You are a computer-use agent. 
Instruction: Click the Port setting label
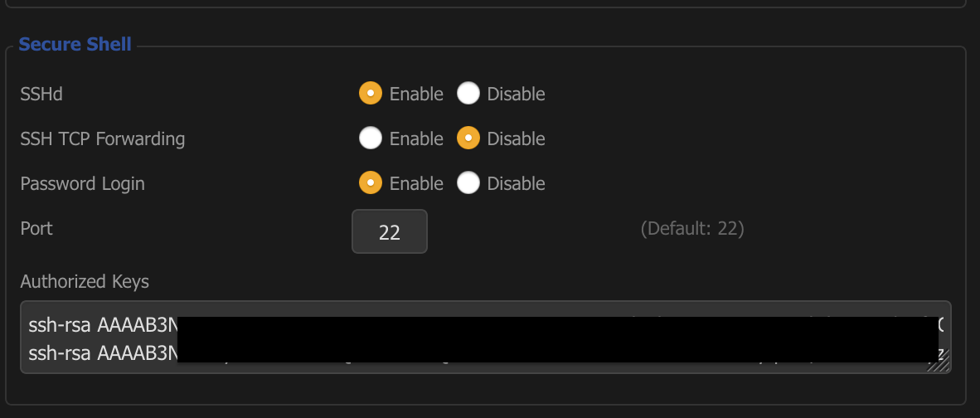coord(36,228)
